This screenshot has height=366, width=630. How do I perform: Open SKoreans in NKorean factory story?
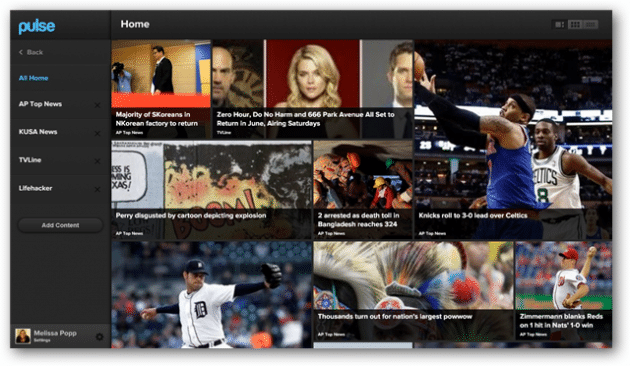[x=161, y=89]
